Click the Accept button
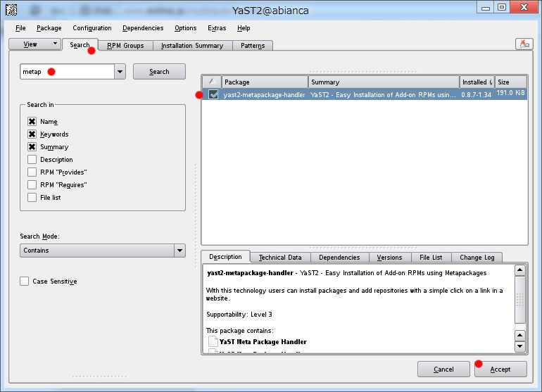The height and width of the screenshot is (392, 542). 500,369
